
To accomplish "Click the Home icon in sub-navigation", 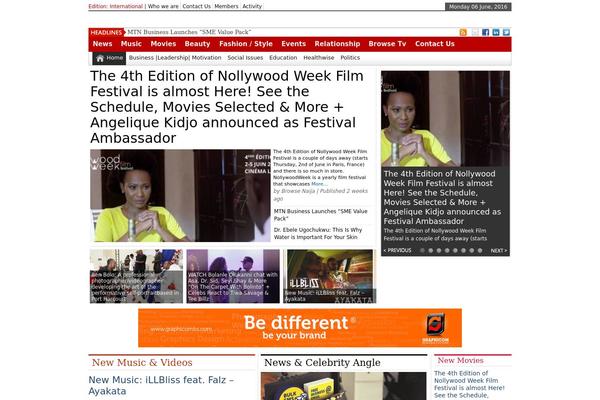I will 109,58.
